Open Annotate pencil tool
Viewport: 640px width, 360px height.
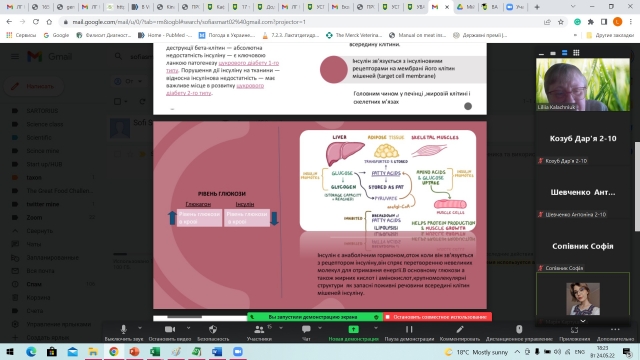460,329
